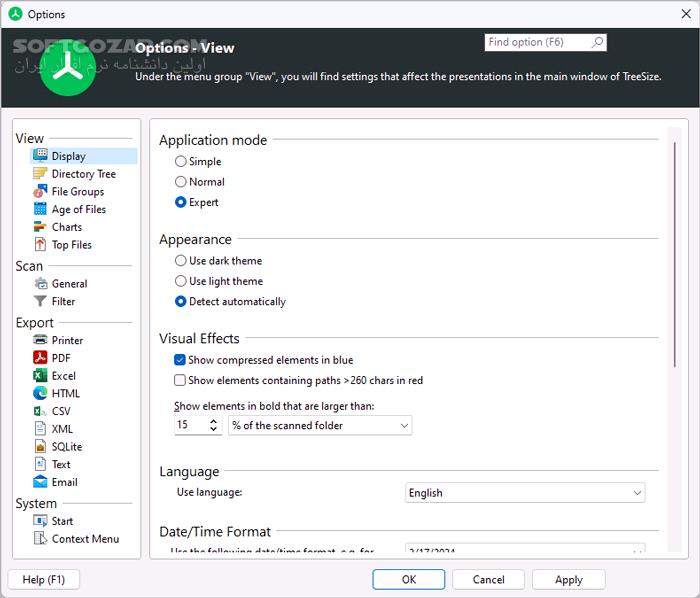Click the 'Visual Effects' section heading
Image resolution: width=700 pixels, height=598 pixels.
point(199,338)
